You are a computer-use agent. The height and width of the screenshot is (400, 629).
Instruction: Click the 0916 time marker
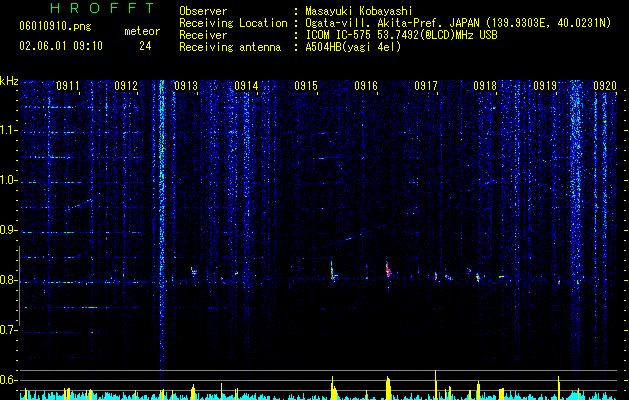(x=366, y=85)
